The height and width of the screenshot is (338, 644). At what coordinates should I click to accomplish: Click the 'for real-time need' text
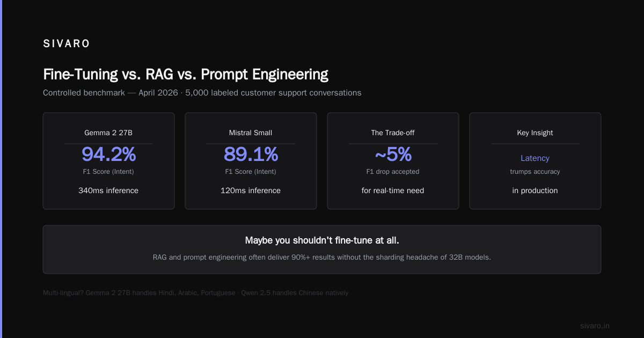(x=393, y=190)
